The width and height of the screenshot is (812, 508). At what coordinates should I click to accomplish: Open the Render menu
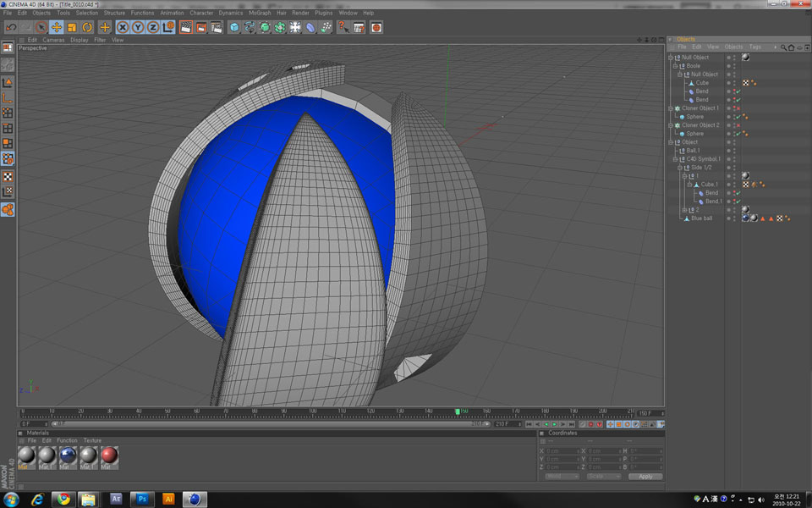[x=300, y=13]
